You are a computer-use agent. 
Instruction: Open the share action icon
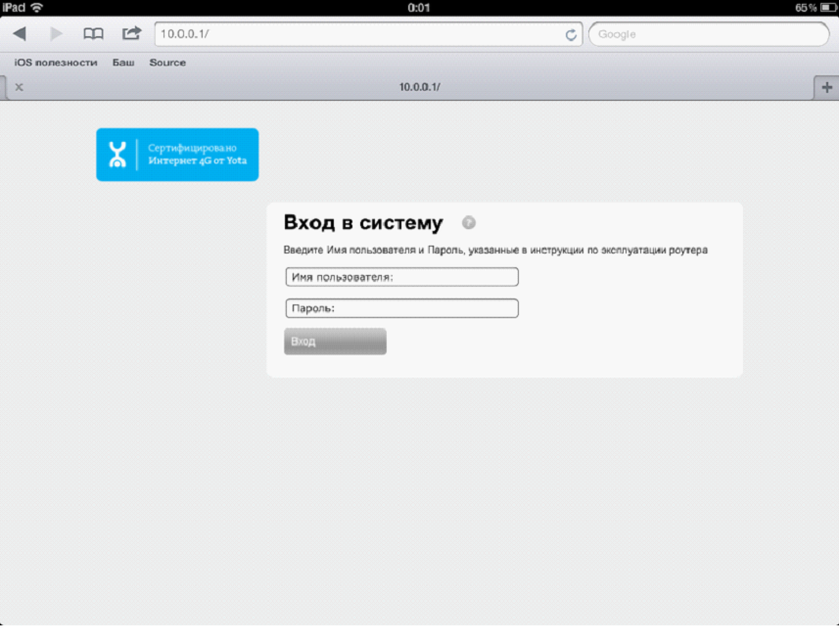[x=131, y=33]
